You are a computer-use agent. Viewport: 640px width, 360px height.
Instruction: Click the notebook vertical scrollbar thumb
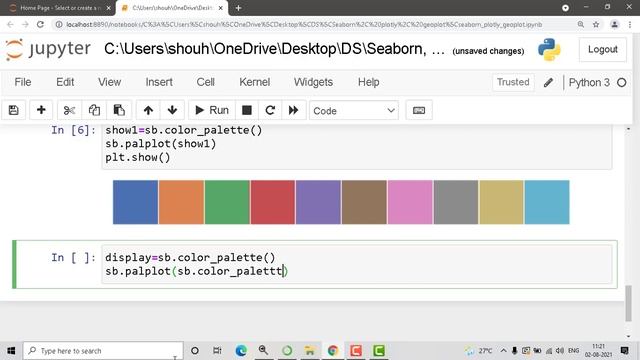[629, 304]
